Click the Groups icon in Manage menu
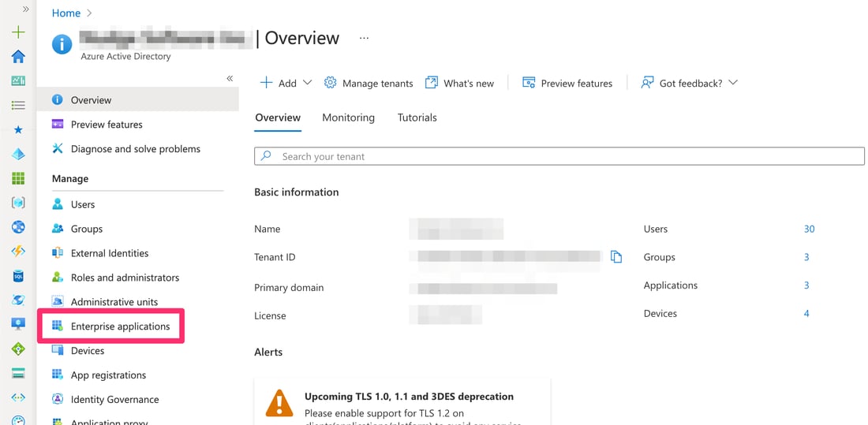Viewport: 868px width, 425px height. pyautogui.click(x=57, y=229)
